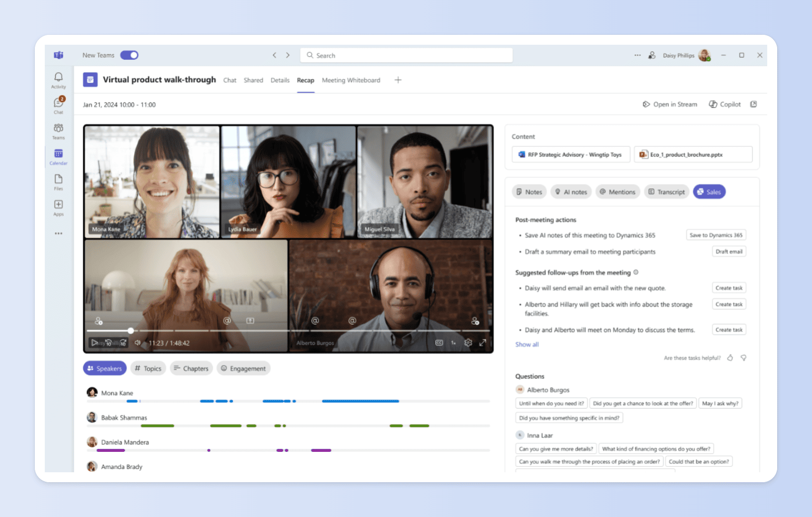Switch to the Shared tab

point(253,80)
